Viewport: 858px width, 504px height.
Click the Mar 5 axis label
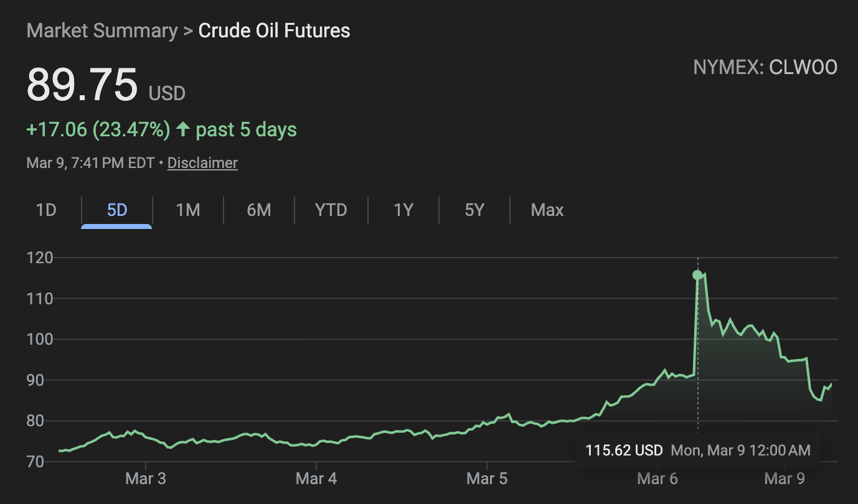point(487,479)
